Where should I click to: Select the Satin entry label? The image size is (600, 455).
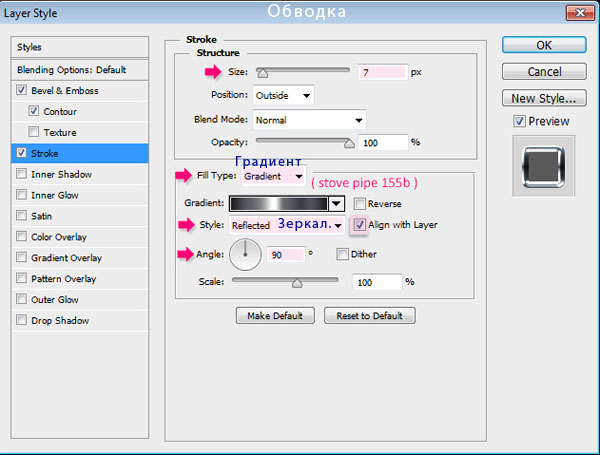point(41,216)
